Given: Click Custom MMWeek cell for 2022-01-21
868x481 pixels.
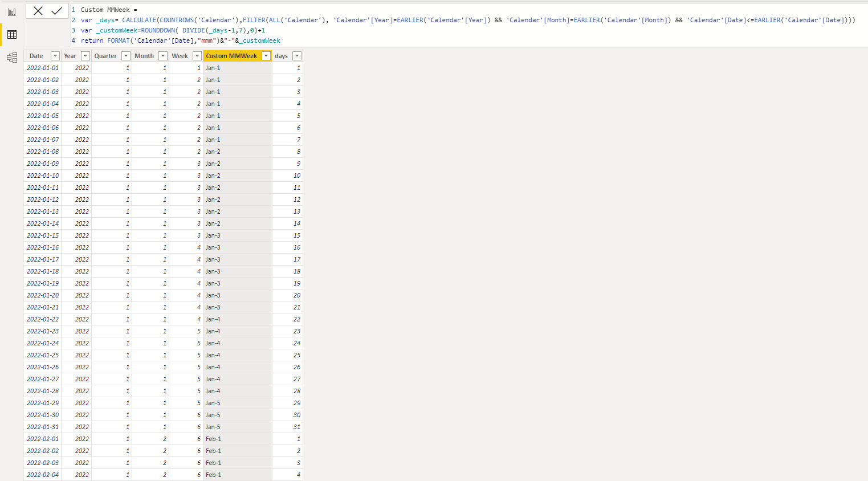Looking at the screenshot, I should (238, 307).
